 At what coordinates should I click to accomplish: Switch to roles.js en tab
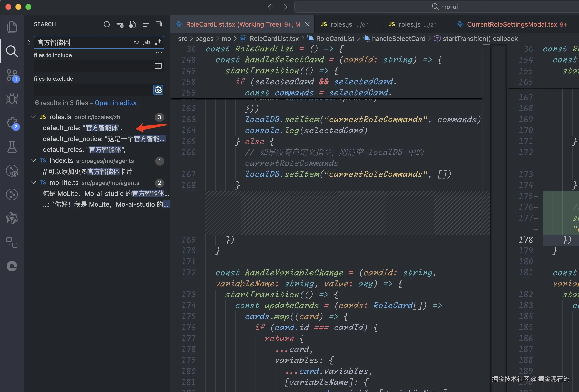pyautogui.click(x=345, y=24)
